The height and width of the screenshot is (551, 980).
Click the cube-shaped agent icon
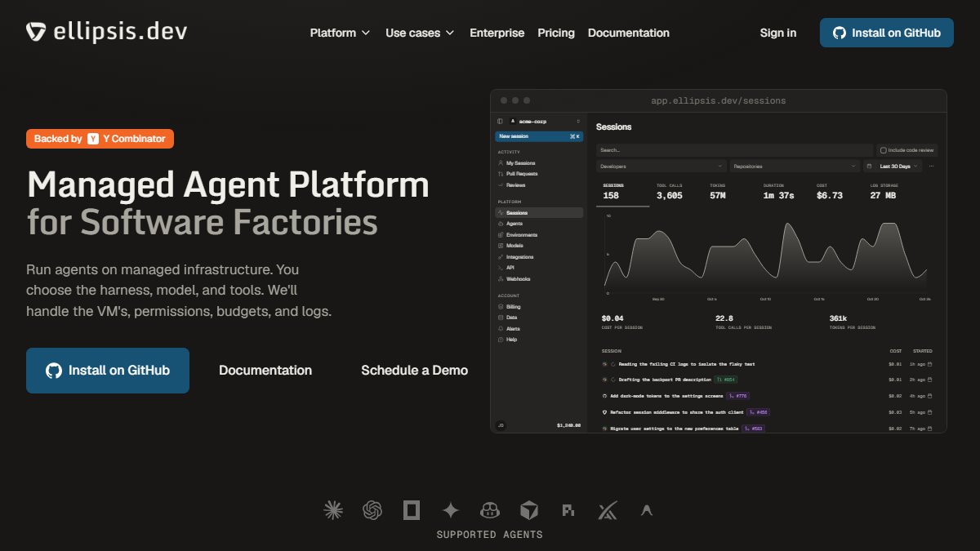(529, 510)
